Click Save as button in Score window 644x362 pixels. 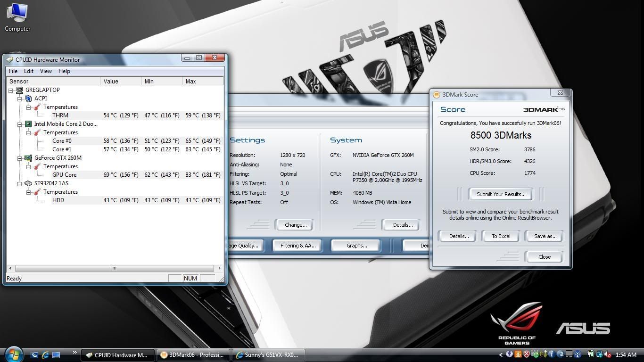coord(545,236)
